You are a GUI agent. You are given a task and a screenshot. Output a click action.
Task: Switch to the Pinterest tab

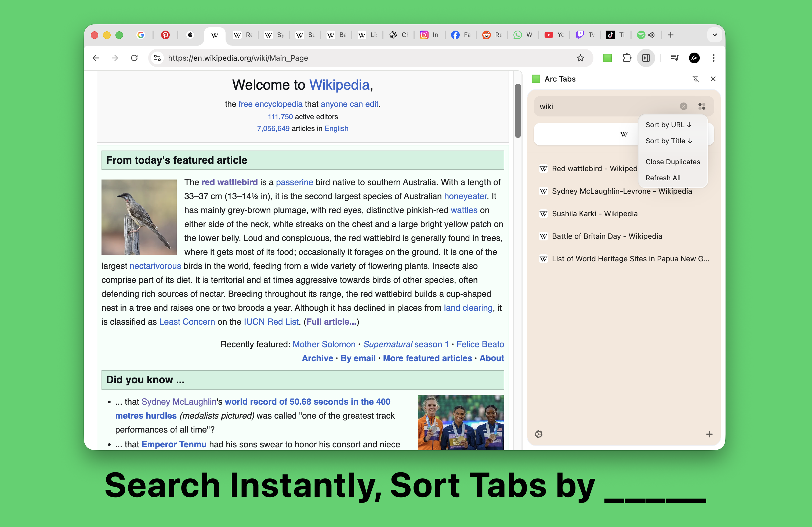[x=165, y=35]
